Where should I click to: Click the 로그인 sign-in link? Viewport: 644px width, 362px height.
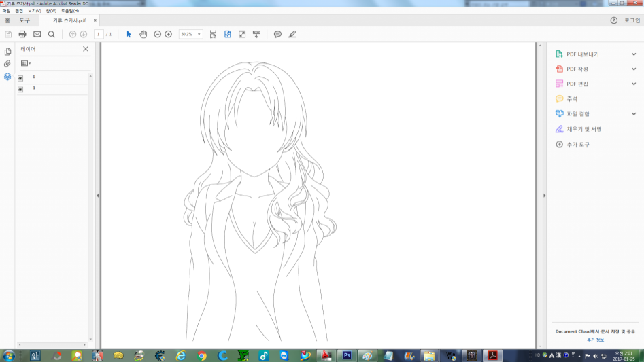632,20
